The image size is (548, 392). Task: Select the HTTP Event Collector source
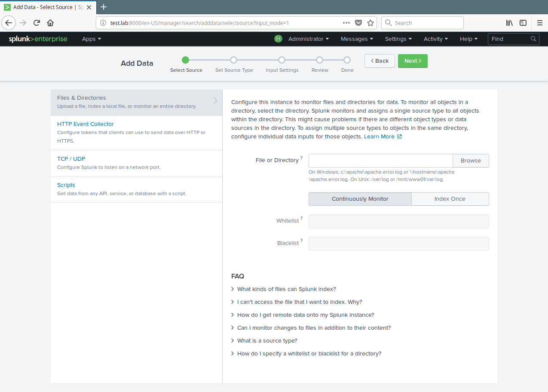(x=86, y=124)
